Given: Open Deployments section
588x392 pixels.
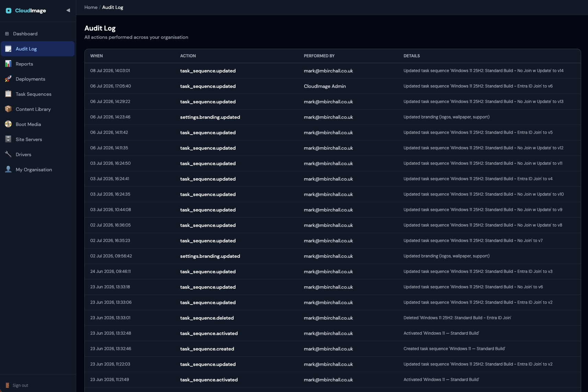Looking at the screenshot, I should click(38, 79).
